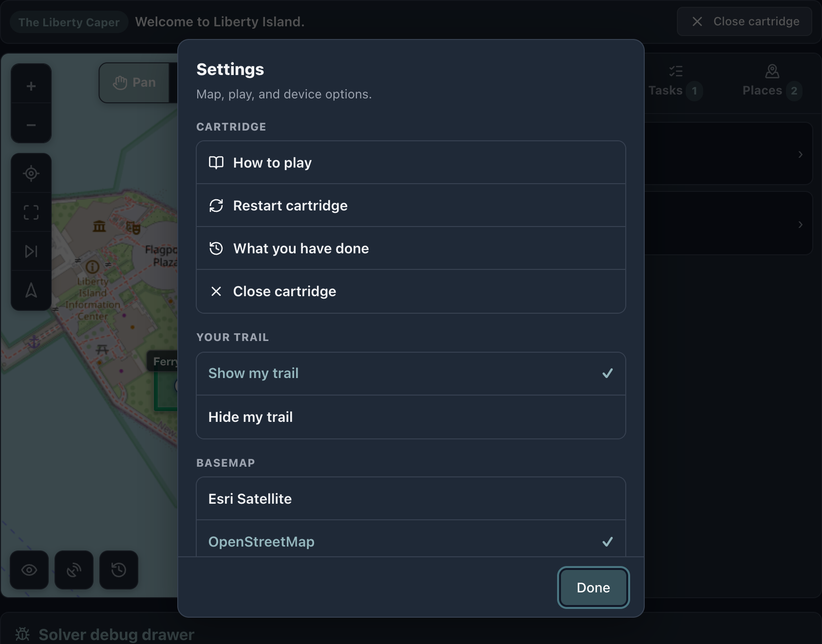
Task: Open the Solver debug drawer bug icon
Action: [22, 634]
